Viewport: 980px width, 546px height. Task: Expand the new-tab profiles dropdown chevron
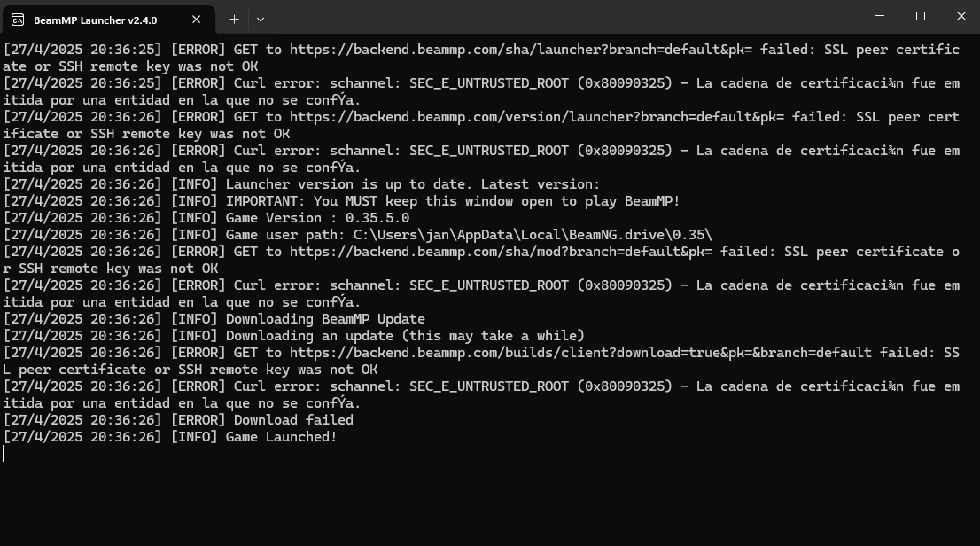(261, 19)
